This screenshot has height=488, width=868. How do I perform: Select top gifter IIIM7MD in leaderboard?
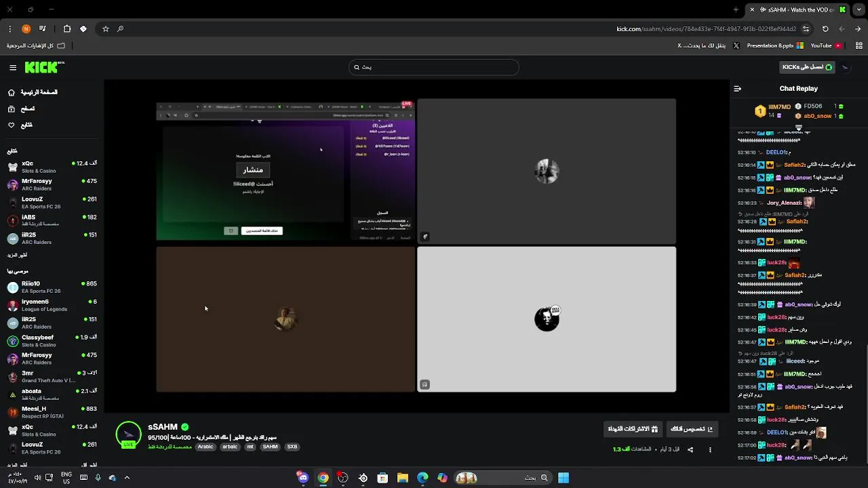point(773,110)
